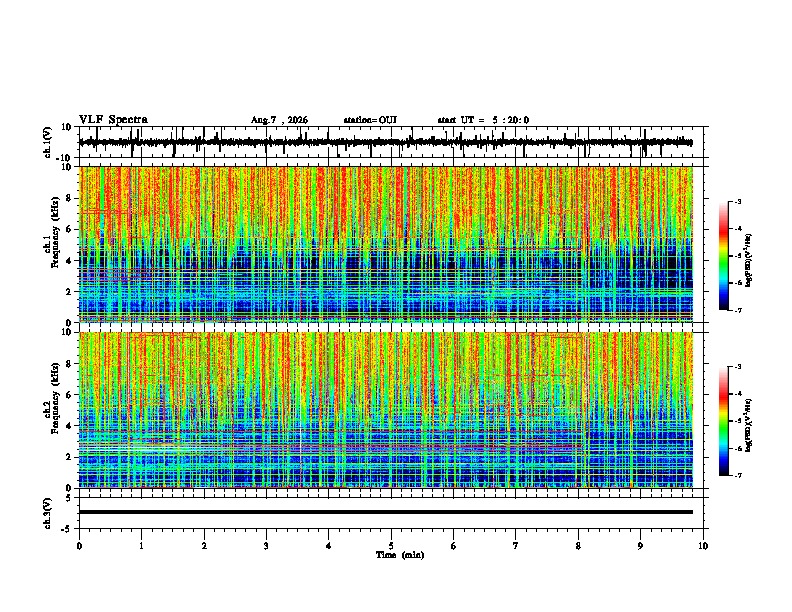792x612 pixels.
Task: Click the "2" tick on the time axis
Action: (x=204, y=546)
